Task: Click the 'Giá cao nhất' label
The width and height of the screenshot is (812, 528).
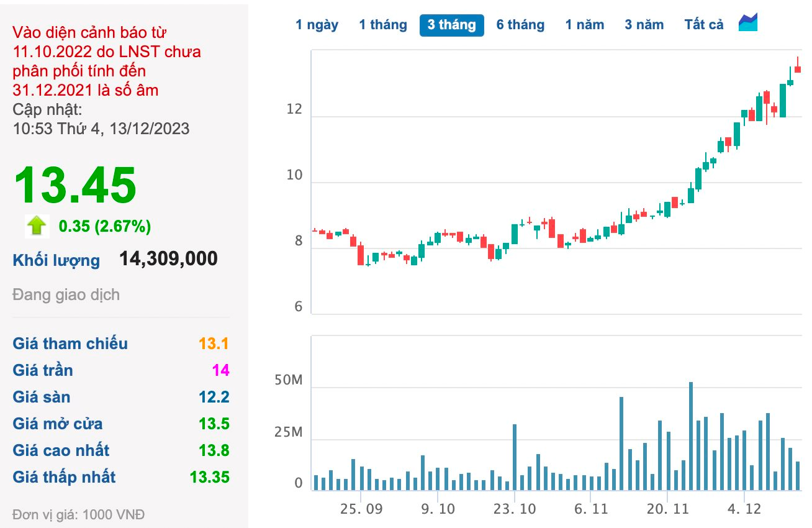Action: [x=61, y=450]
